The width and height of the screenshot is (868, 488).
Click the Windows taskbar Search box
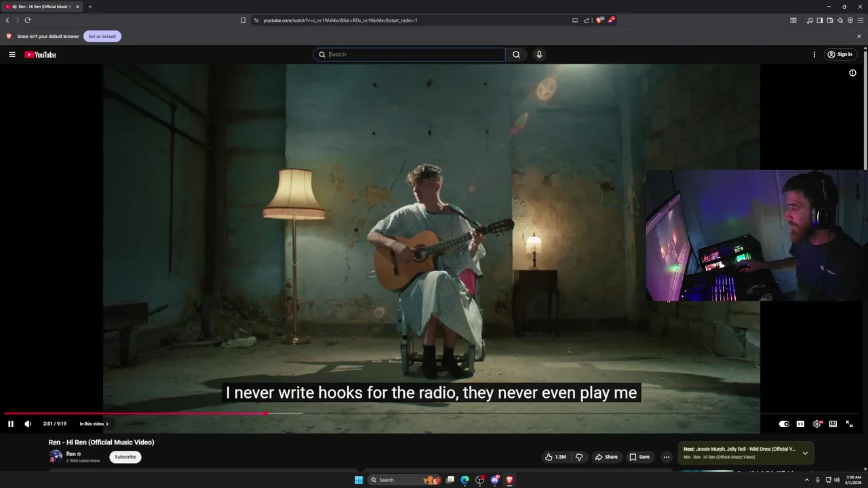tap(403, 480)
